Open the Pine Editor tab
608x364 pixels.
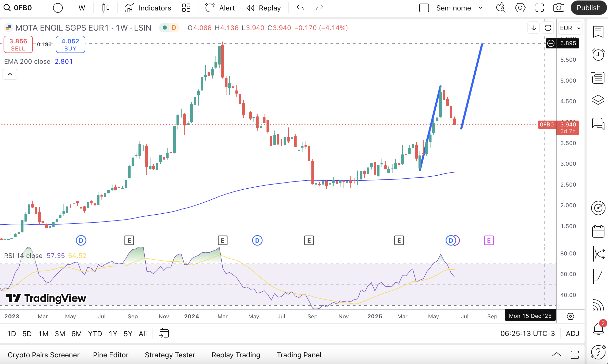point(110,355)
